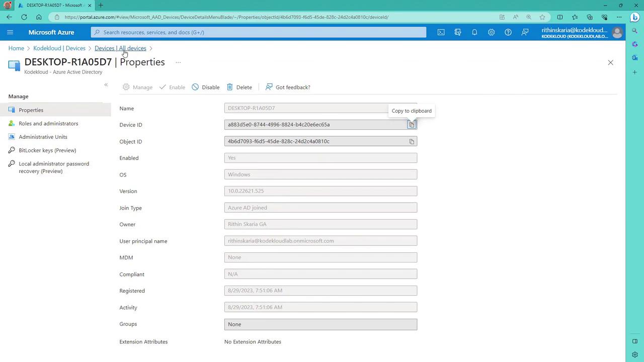
Task: Delete the device from the command bar
Action: pyautogui.click(x=239, y=87)
